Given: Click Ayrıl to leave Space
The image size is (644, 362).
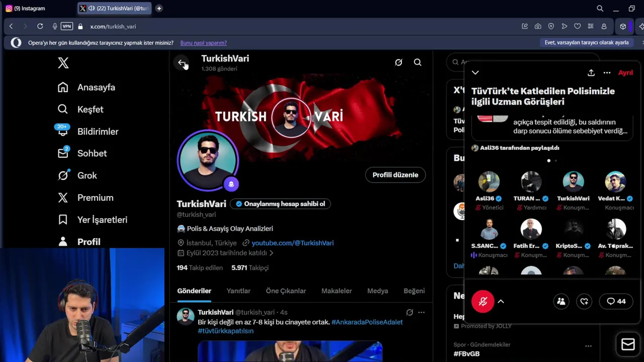Looking at the screenshot, I should (625, 73).
